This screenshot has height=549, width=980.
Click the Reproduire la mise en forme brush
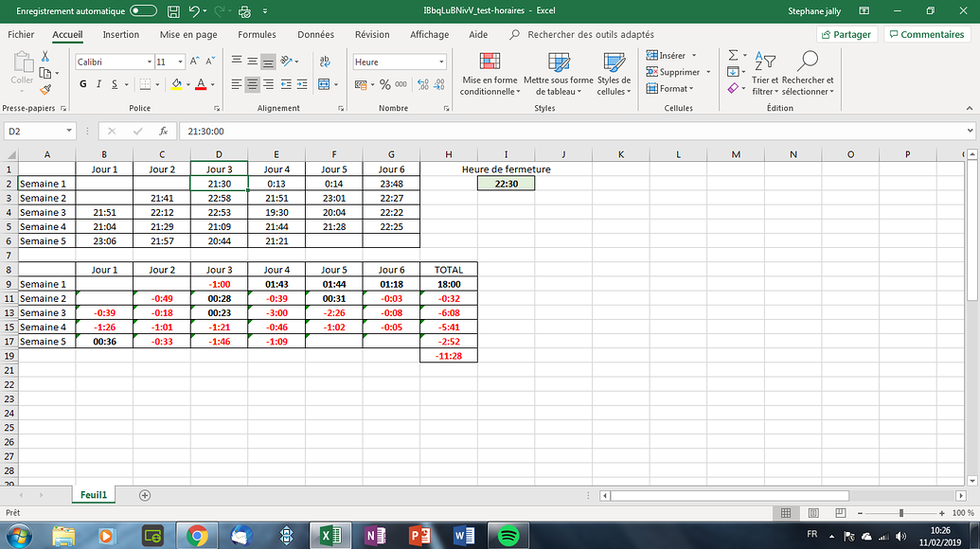click(44, 90)
